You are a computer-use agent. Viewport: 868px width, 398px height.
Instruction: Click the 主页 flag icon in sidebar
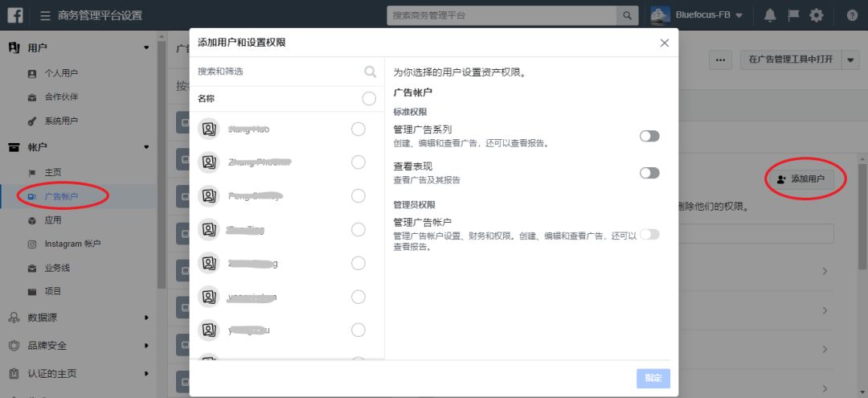pyautogui.click(x=32, y=173)
